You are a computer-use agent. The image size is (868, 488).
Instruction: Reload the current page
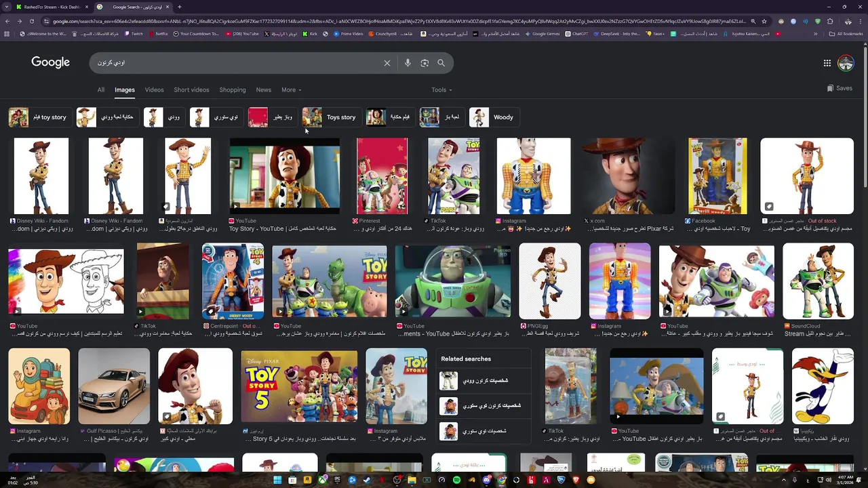coord(32,21)
